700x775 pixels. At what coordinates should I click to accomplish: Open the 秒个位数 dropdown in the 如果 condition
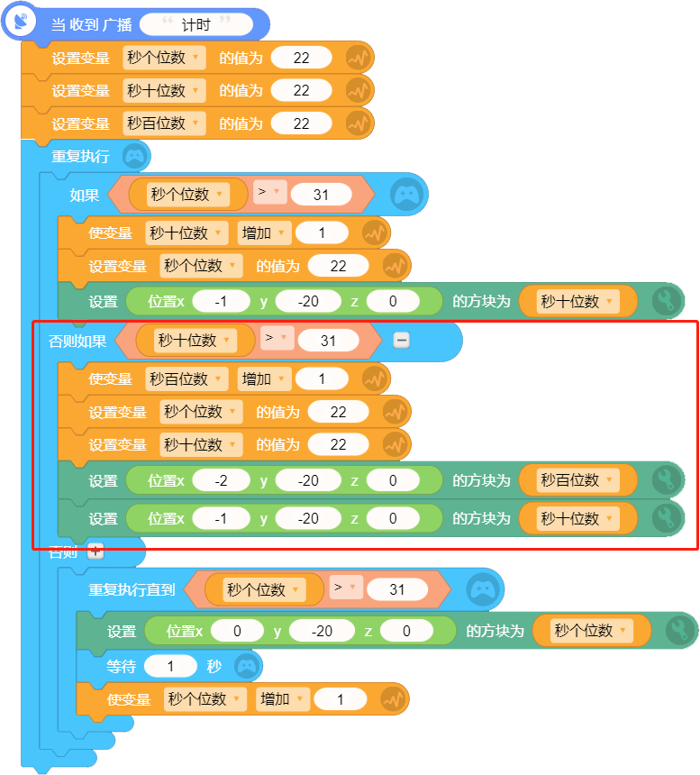point(188,195)
